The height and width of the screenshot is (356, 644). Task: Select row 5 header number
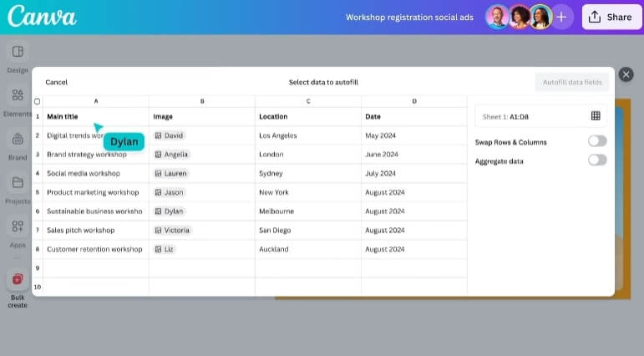click(x=37, y=192)
